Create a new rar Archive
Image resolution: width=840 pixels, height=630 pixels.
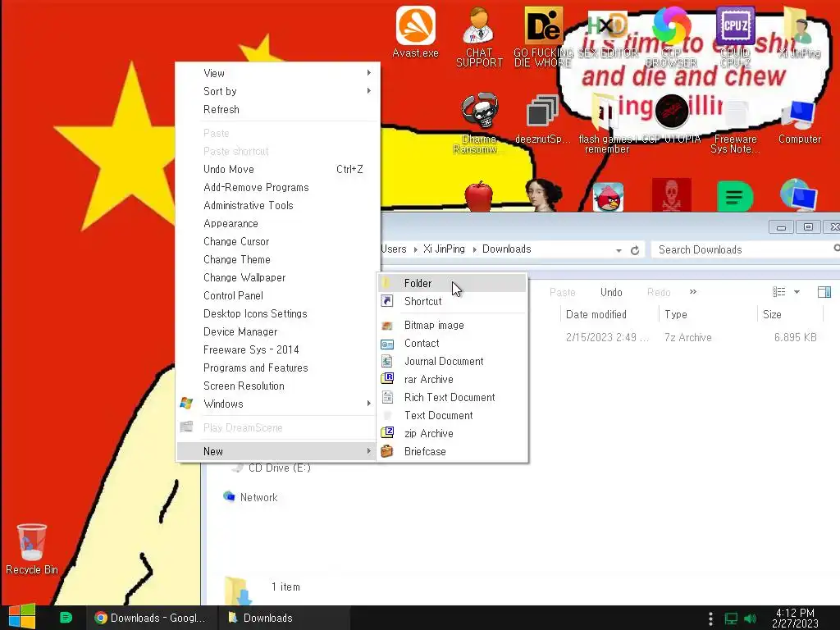pos(452,379)
